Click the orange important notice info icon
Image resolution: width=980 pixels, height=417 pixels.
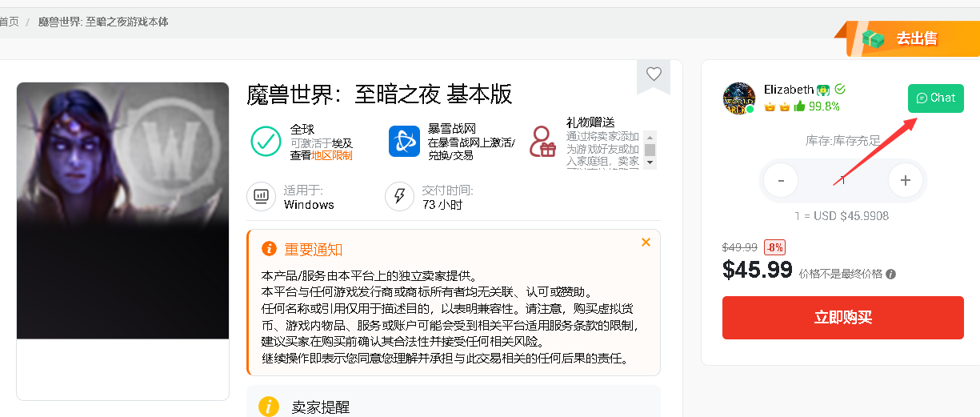269,249
